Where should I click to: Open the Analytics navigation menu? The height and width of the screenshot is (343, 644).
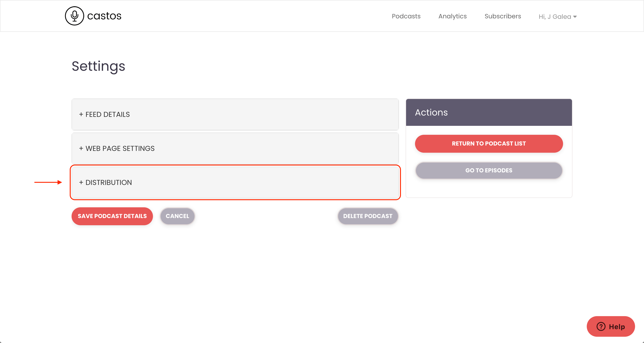click(x=453, y=16)
